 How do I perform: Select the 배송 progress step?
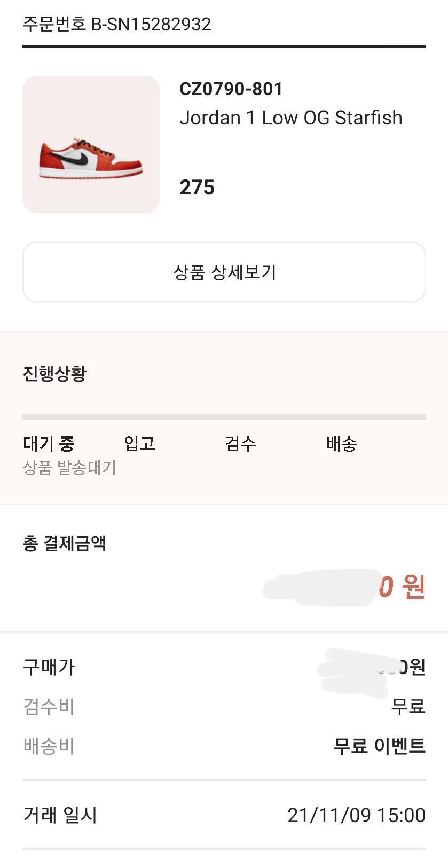coord(341,443)
